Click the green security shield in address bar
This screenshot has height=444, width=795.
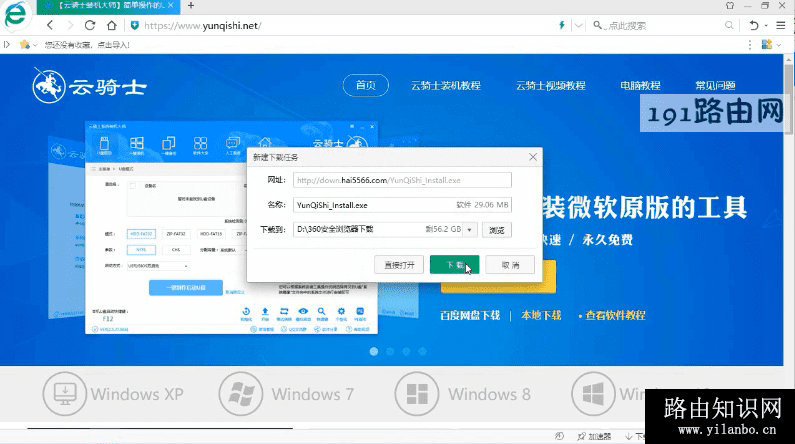tap(134, 25)
